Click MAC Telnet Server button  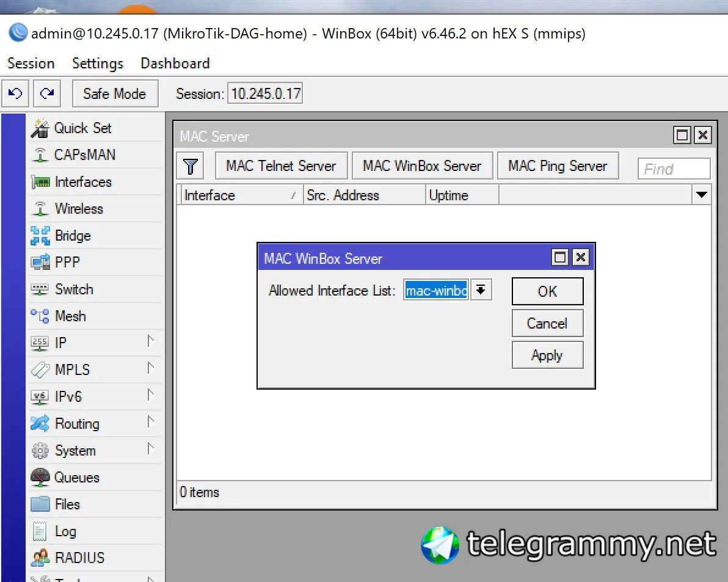(281, 166)
